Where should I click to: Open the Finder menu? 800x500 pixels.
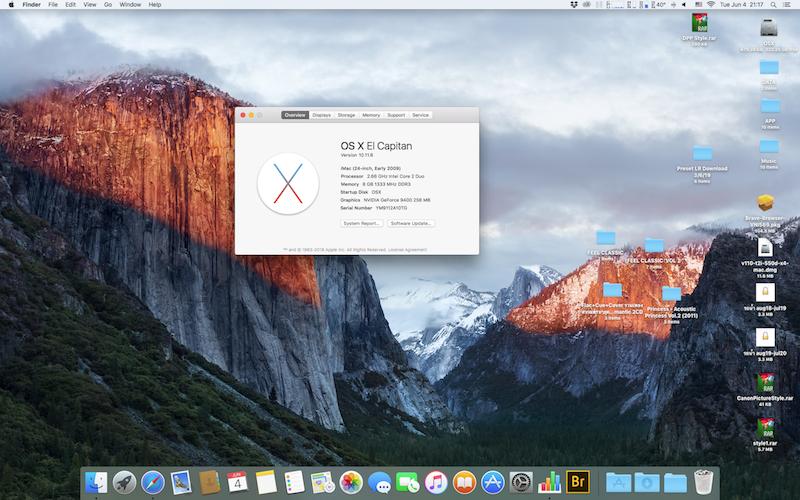click(x=32, y=5)
